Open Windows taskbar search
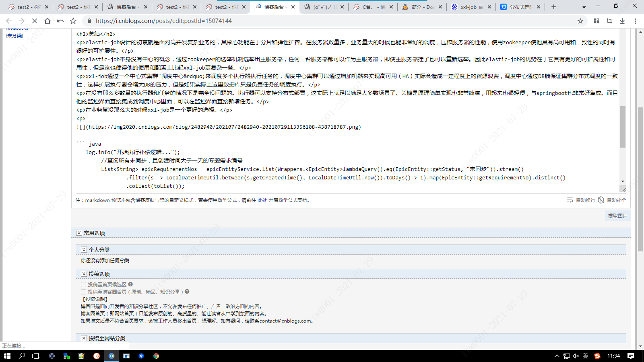 (x=22, y=356)
